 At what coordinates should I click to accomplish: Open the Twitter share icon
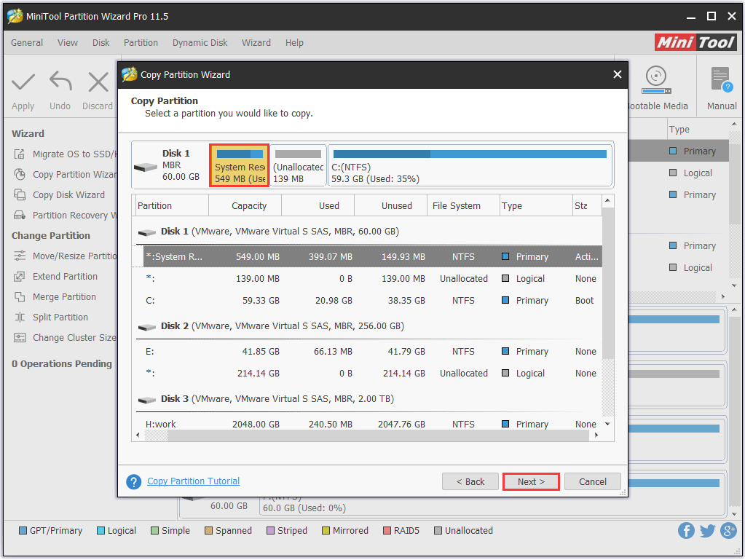707,531
